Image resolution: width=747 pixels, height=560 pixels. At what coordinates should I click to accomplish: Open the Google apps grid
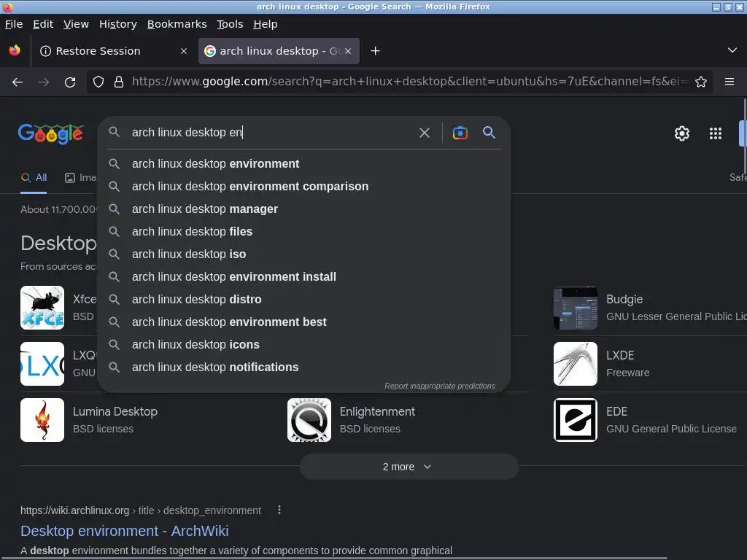716,133
